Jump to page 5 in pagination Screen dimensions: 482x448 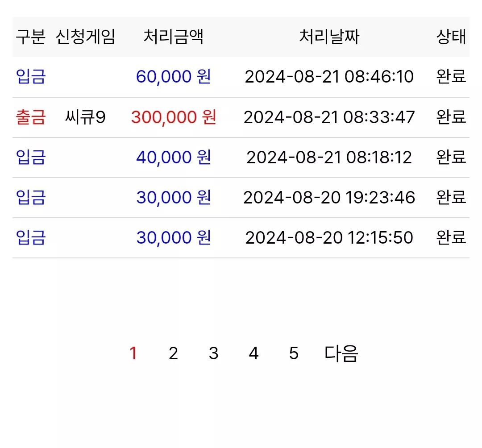pyautogui.click(x=294, y=353)
